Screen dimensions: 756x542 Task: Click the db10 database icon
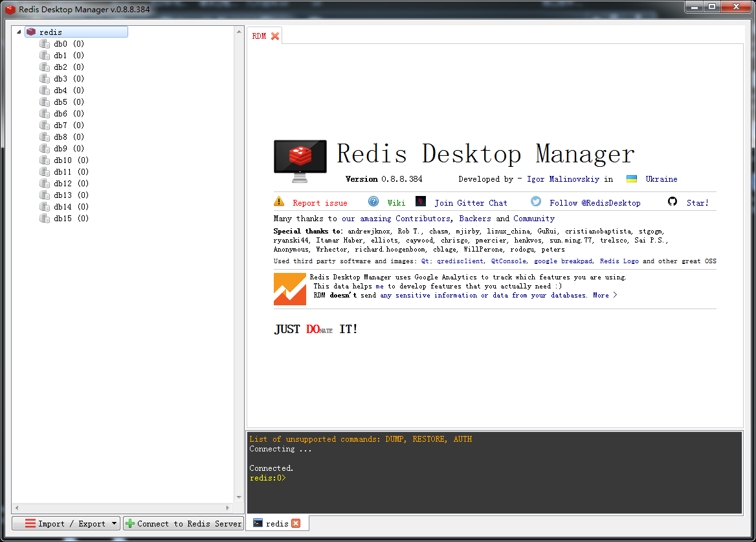[x=45, y=160]
